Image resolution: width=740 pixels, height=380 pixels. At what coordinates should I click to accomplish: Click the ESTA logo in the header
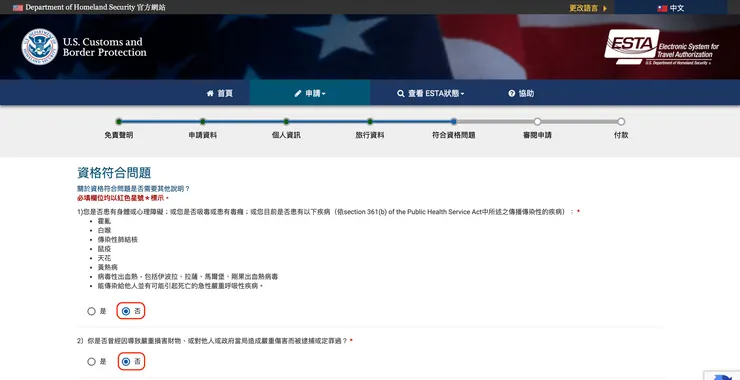661,47
